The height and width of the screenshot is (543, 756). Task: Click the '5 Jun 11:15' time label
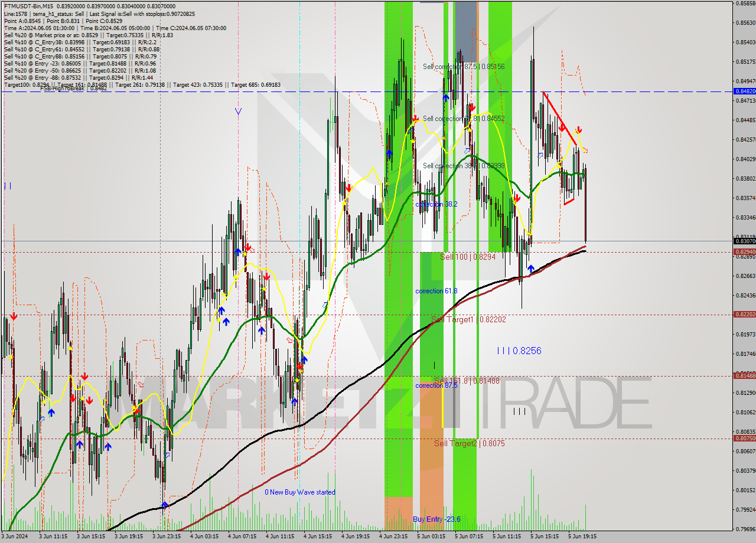[508, 537]
